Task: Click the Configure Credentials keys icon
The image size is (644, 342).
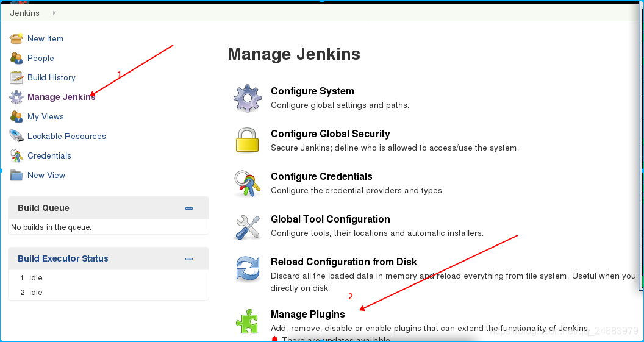Action: click(x=247, y=183)
